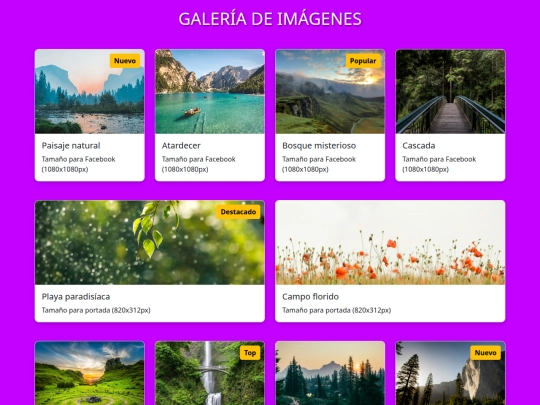Click the Campo florido title text
Screen dimensions: 540x405
coord(311,297)
